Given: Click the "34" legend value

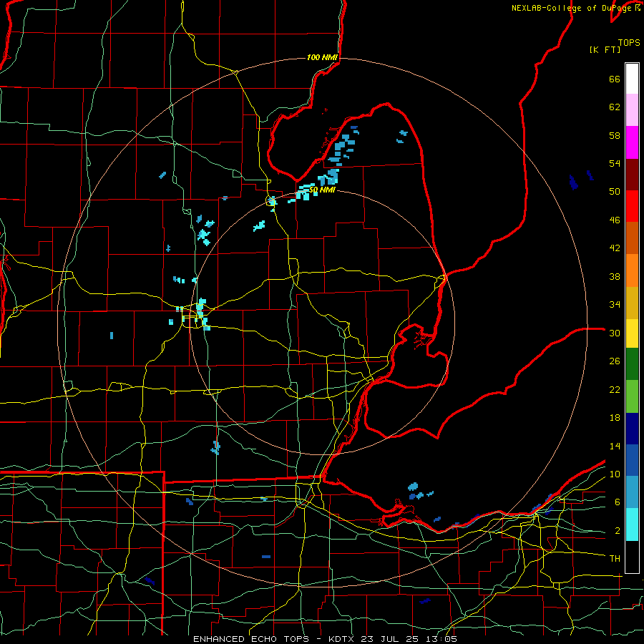Looking at the screenshot, I should pos(615,305).
